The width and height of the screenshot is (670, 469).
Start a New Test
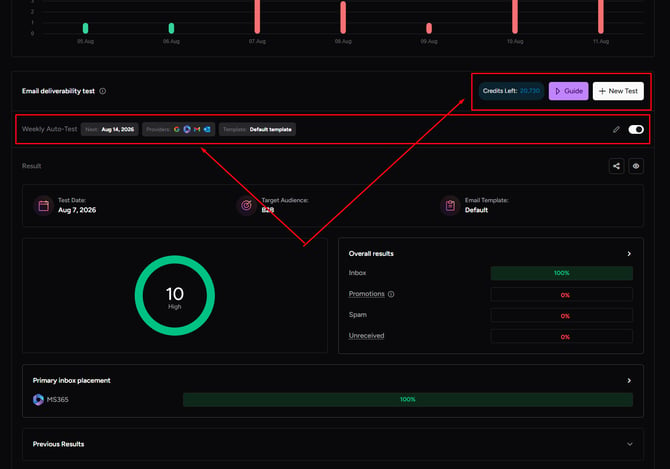[x=618, y=91]
